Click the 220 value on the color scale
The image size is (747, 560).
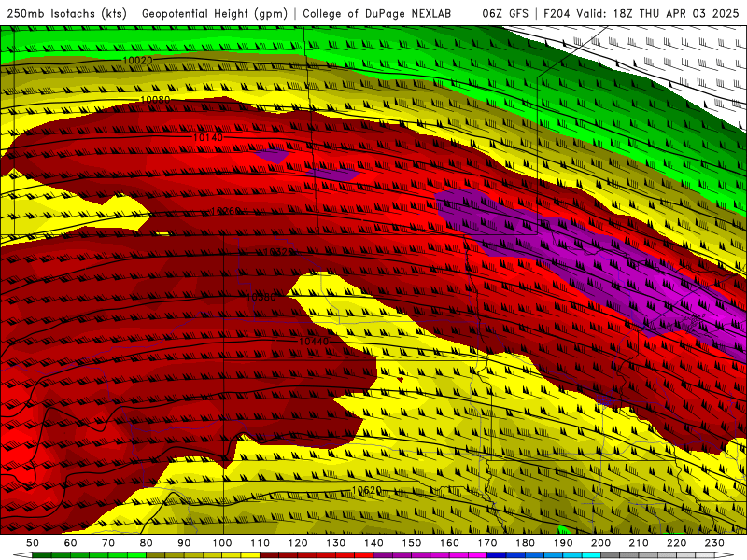click(676, 543)
